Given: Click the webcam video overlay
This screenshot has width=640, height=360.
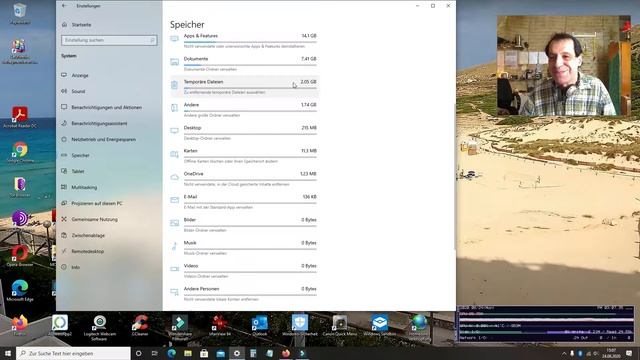Looking at the screenshot, I should (x=564, y=66).
